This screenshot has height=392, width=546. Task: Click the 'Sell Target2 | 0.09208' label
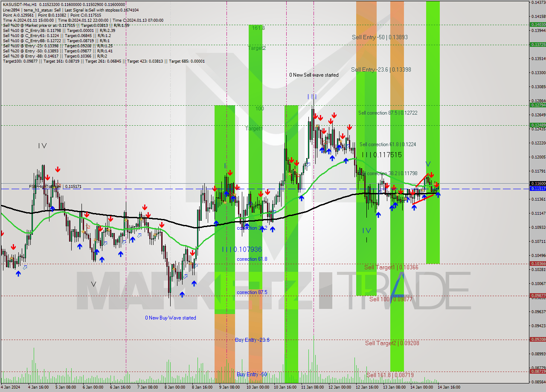pos(392,343)
